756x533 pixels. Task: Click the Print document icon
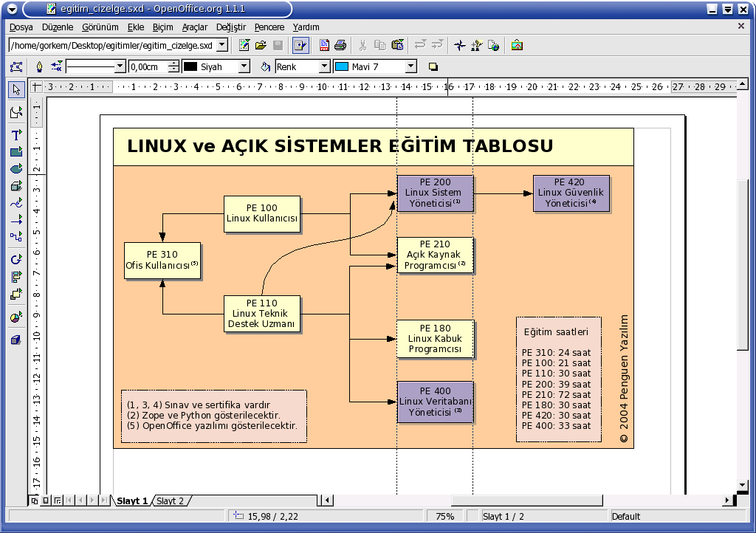click(x=340, y=45)
